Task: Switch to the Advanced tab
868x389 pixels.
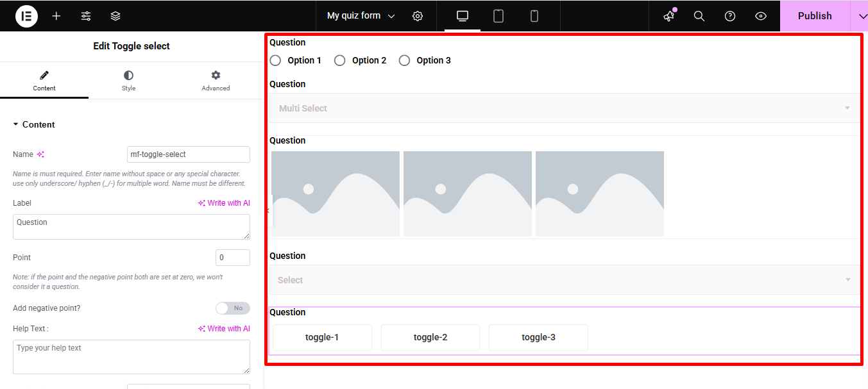Action: 216,81
